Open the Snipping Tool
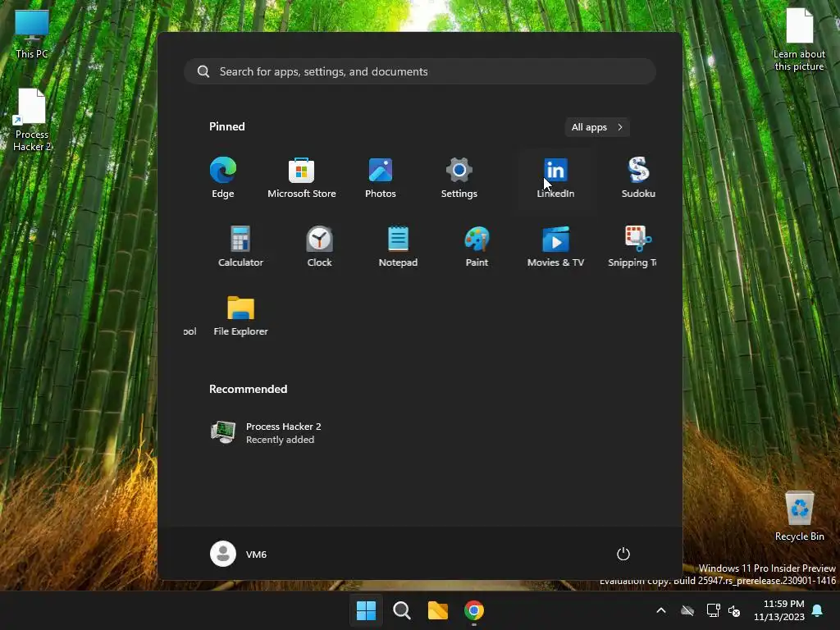Viewport: 840px width, 630px height. click(634, 247)
